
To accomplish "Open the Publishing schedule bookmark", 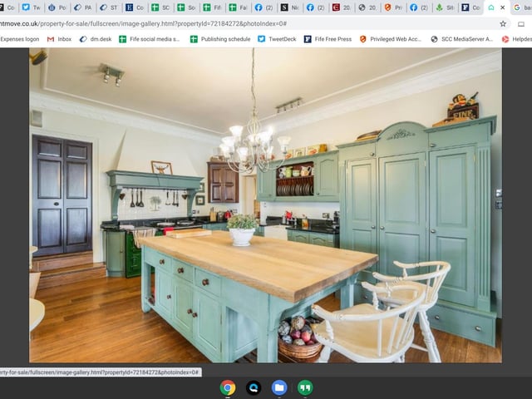I will [220, 39].
